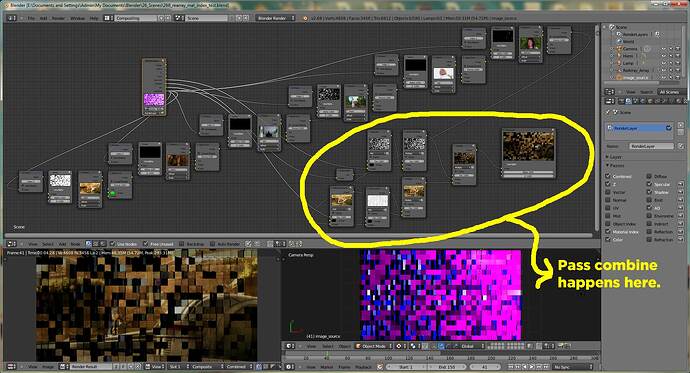Toggle Rokmez_Array selectability cursor icon

(671, 70)
